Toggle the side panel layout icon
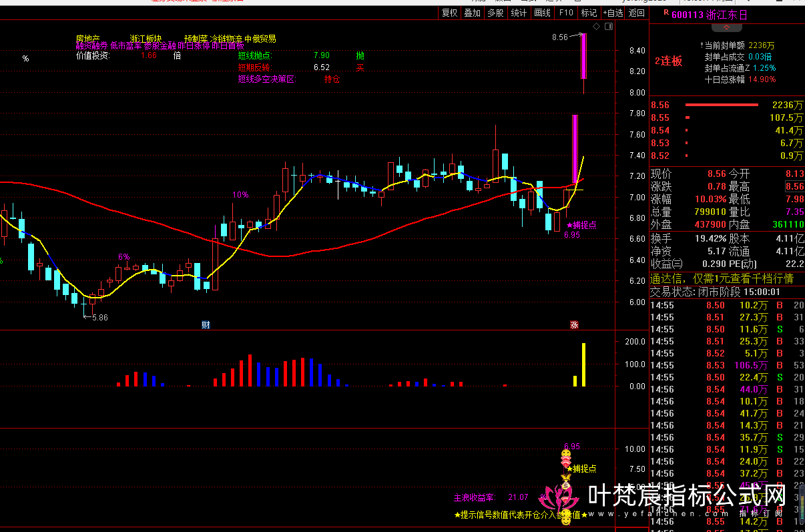 (608, 27)
